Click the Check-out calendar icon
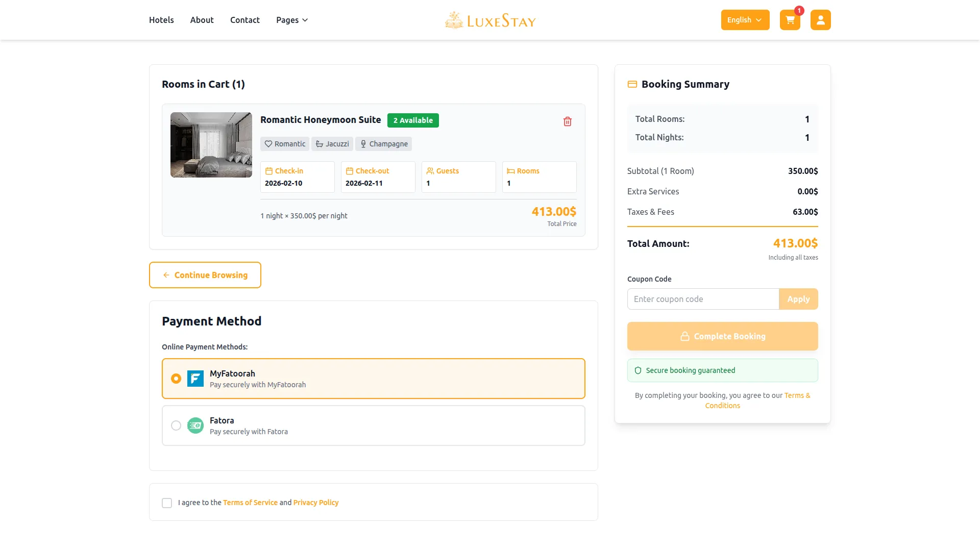The height and width of the screenshot is (551, 980). [349, 171]
